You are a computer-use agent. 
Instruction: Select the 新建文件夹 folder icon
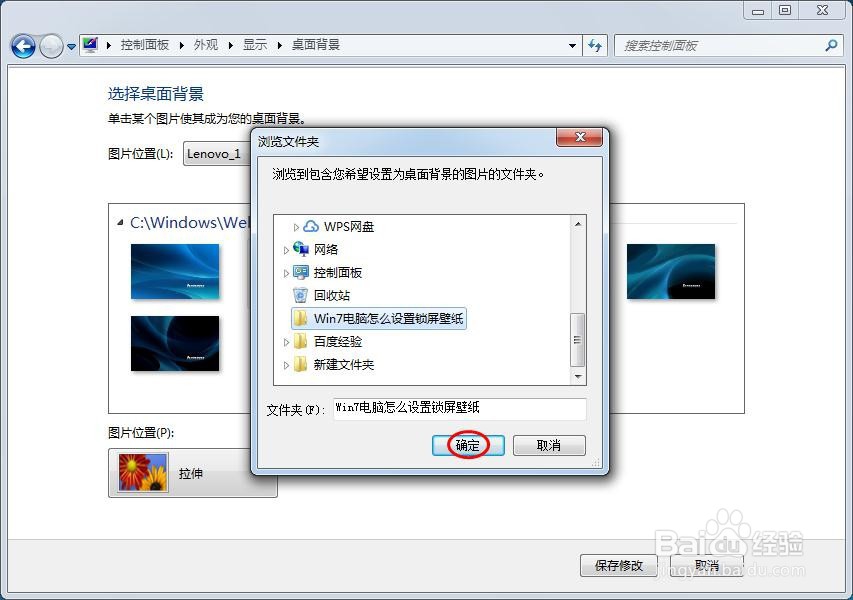pyautogui.click(x=301, y=366)
